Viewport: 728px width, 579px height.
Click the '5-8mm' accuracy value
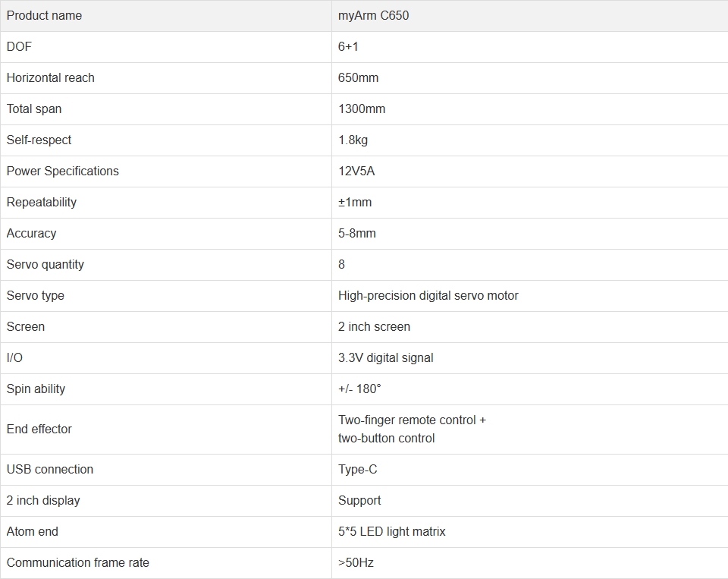point(357,234)
